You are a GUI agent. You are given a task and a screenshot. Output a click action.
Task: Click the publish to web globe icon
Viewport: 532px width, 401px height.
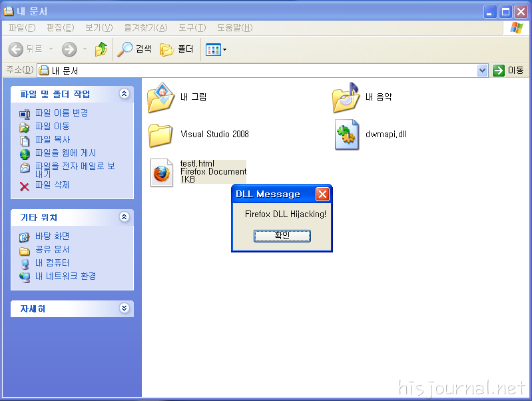point(25,154)
